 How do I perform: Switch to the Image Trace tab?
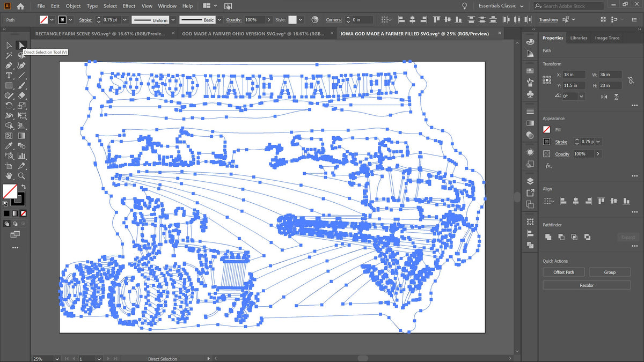[607, 38]
